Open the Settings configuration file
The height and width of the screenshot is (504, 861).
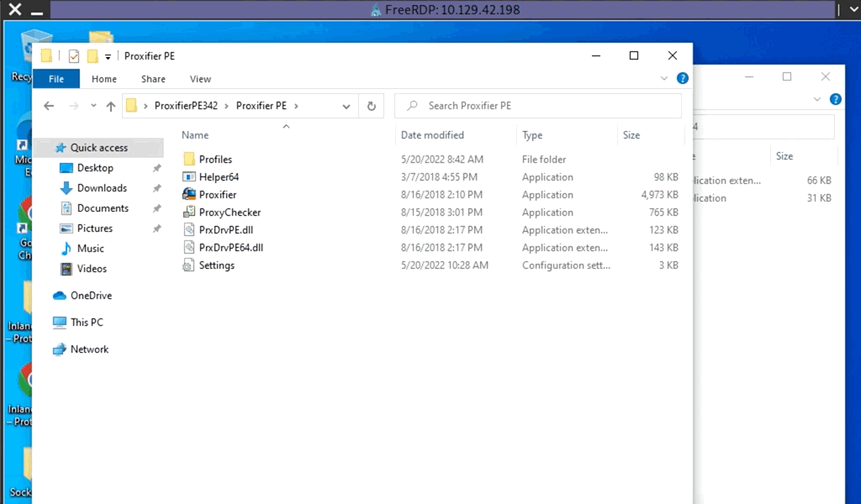point(216,265)
